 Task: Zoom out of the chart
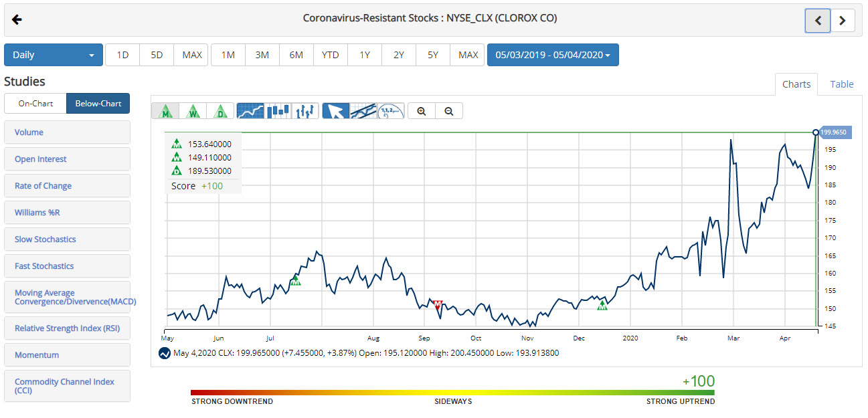[449, 111]
